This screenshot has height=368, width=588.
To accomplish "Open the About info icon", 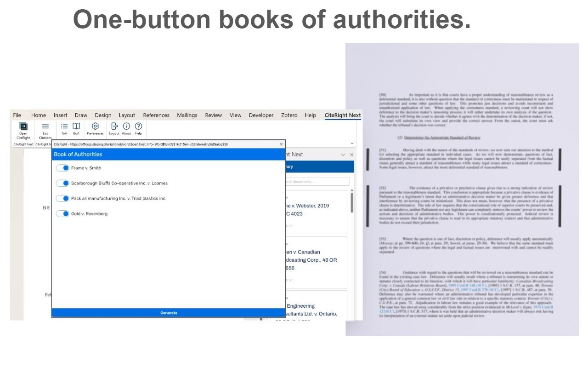I will [126, 129].
